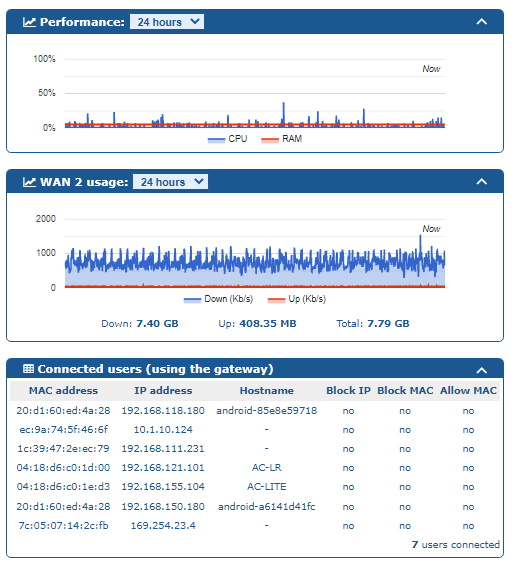The image size is (514, 567).
Task: Open the Performance time range dropdown
Action: [x=167, y=22]
